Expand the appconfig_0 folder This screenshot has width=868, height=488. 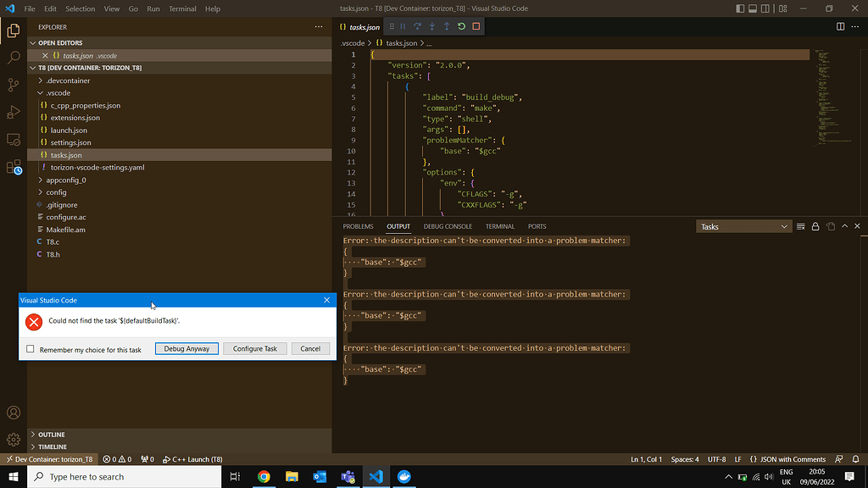[x=65, y=180]
